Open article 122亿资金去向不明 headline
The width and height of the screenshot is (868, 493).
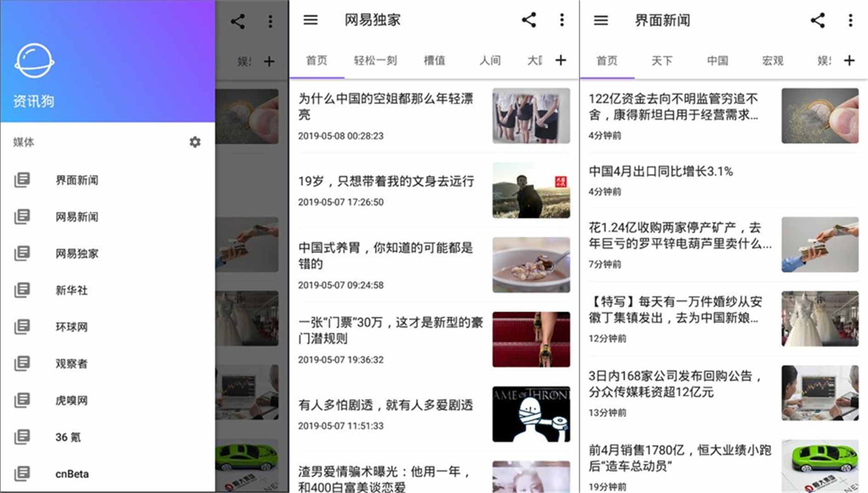673,106
